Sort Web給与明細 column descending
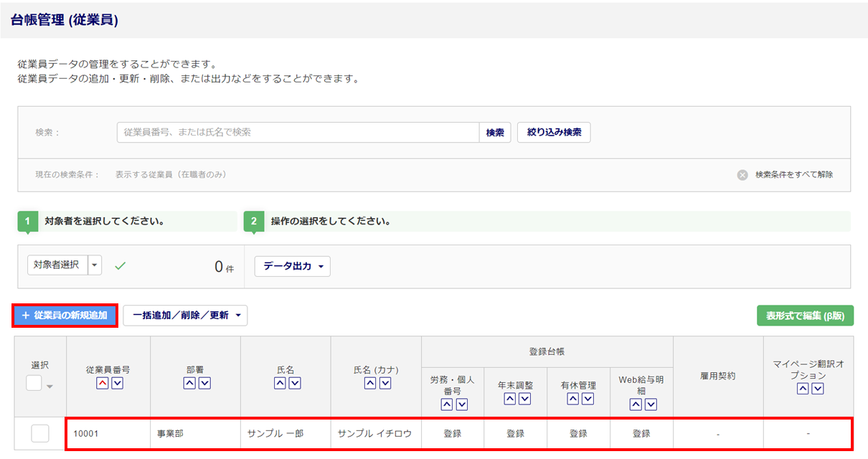Viewport: 868px width, 459px height. pos(651,404)
